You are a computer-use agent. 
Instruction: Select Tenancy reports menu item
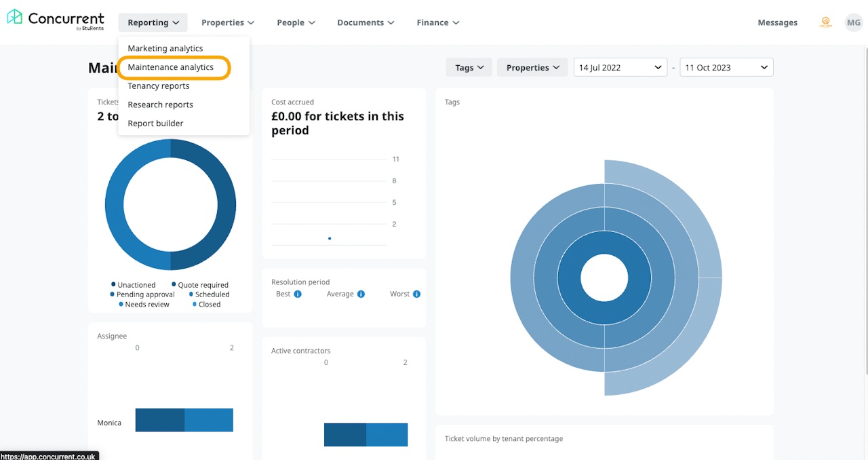coord(159,86)
